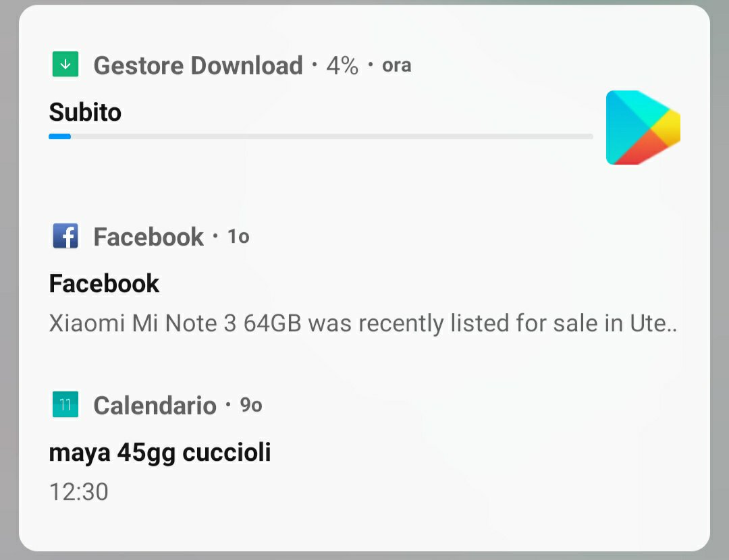729x560 pixels.
Task: Tap the gray Facebook notification header label
Action: [148, 237]
